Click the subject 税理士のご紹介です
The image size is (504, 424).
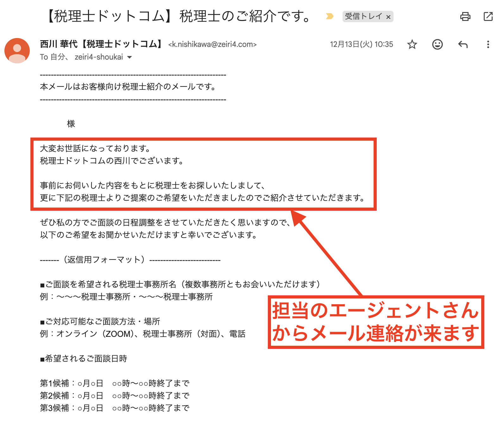[179, 16]
